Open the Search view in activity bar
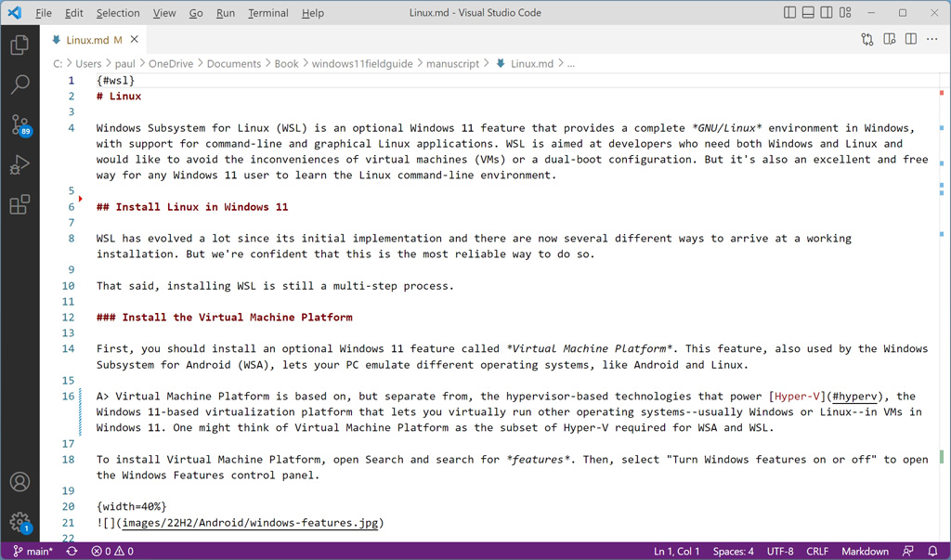Image resolution: width=951 pixels, height=560 pixels. click(x=20, y=85)
